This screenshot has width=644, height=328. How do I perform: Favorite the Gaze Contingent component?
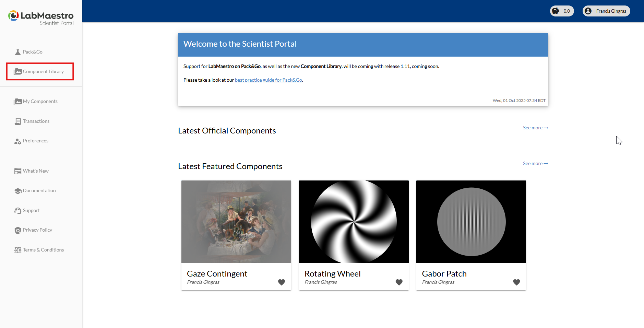[282, 282]
